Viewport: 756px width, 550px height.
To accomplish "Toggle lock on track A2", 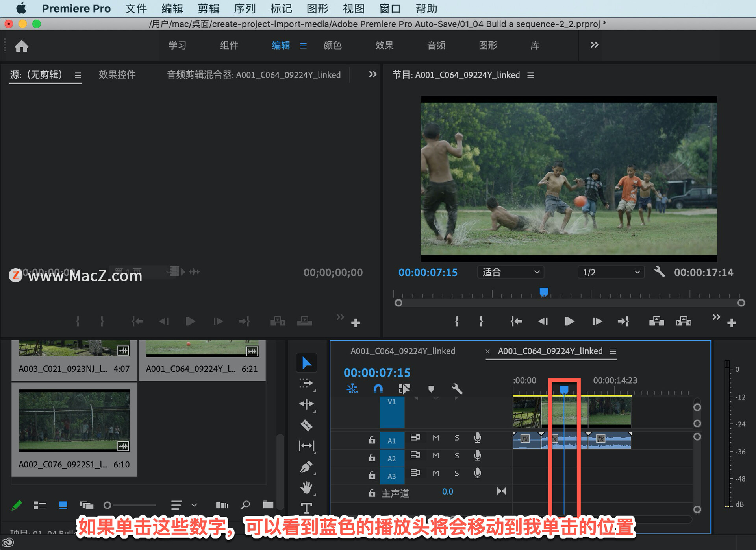I will [372, 457].
